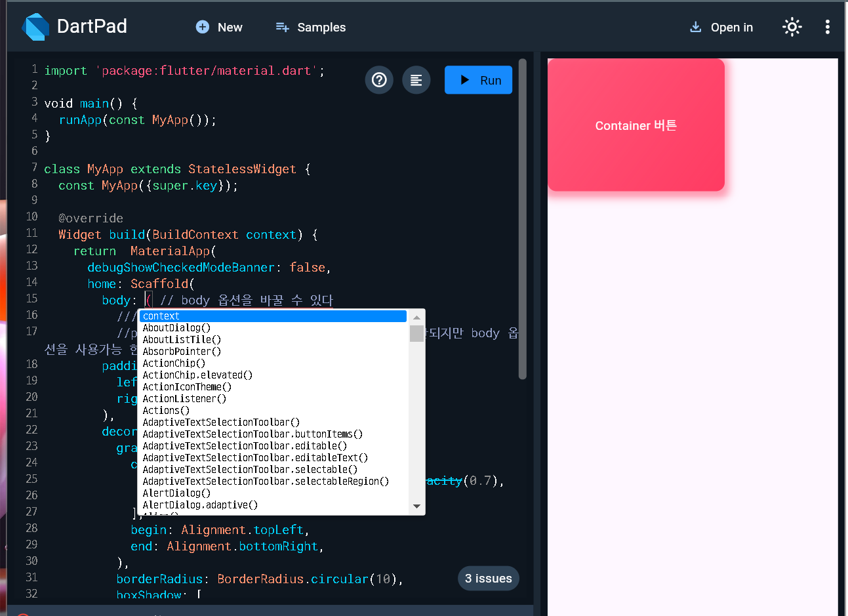Create a new pad with New

tap(219, 27)
